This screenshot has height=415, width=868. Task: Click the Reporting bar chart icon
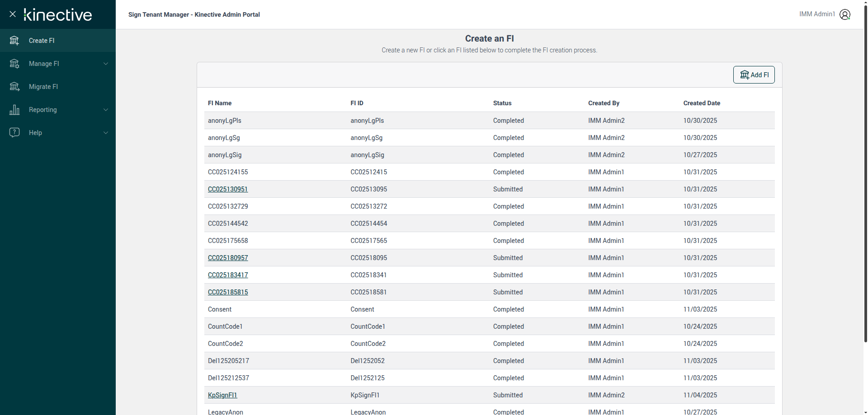tap(14, 110)
